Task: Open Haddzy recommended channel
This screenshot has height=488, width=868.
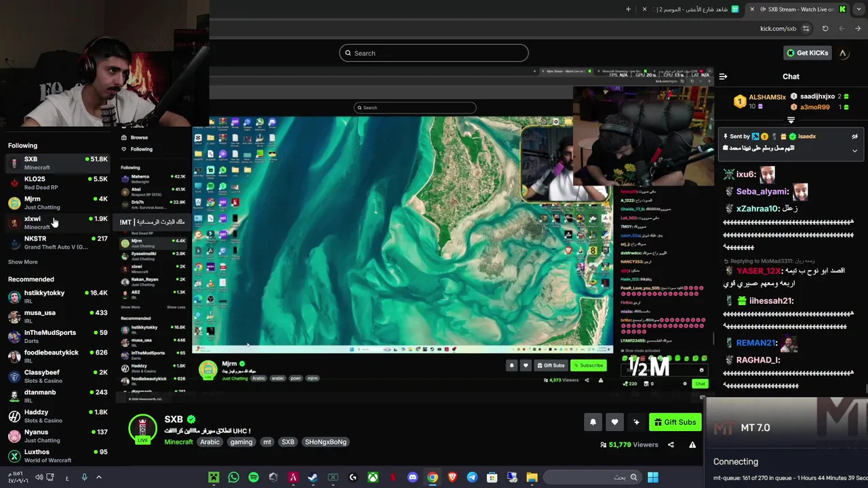Action: click(x=58, y=416)
